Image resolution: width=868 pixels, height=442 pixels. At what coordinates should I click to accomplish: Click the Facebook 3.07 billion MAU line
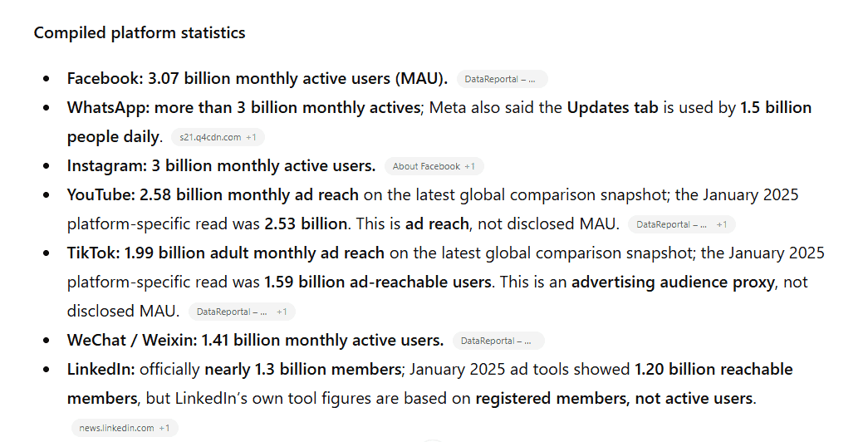pos(257,79)
